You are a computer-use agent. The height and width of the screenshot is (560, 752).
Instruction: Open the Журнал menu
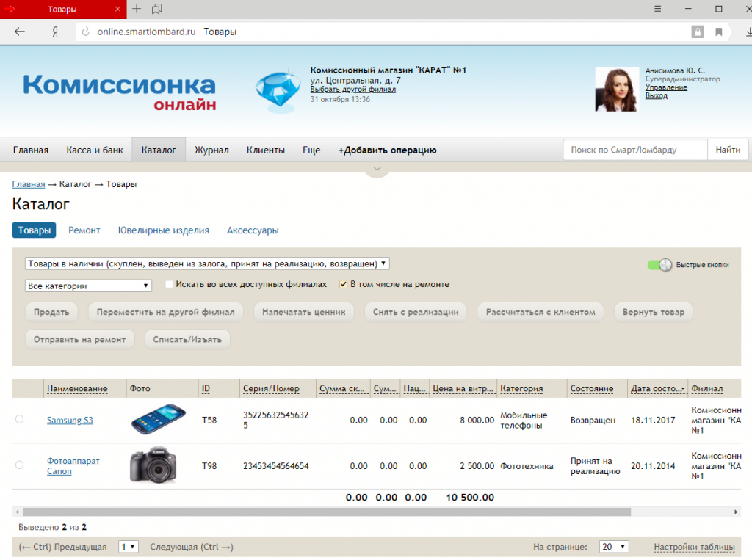pyautogui.click(x=211, y=150)
